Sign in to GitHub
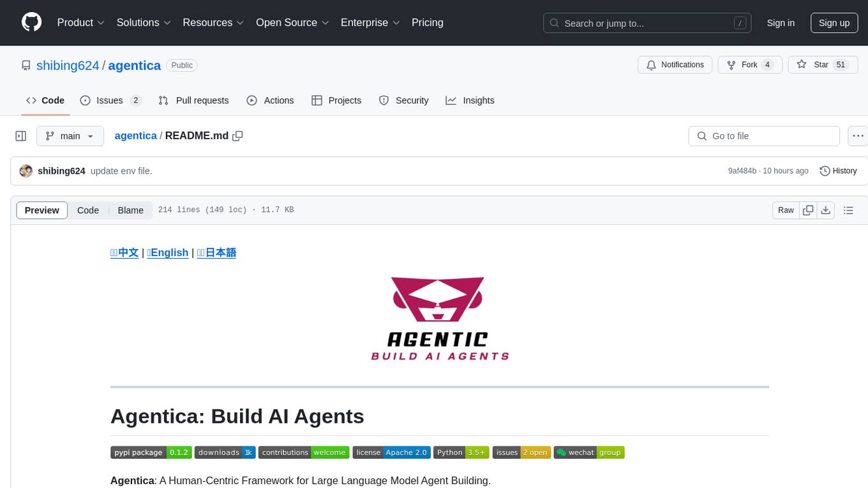Screen dimensions: 868x488 781,23
